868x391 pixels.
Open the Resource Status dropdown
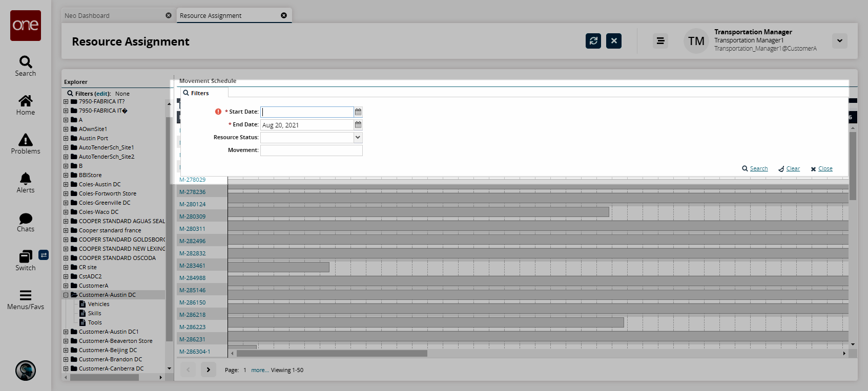click(358, 138)
